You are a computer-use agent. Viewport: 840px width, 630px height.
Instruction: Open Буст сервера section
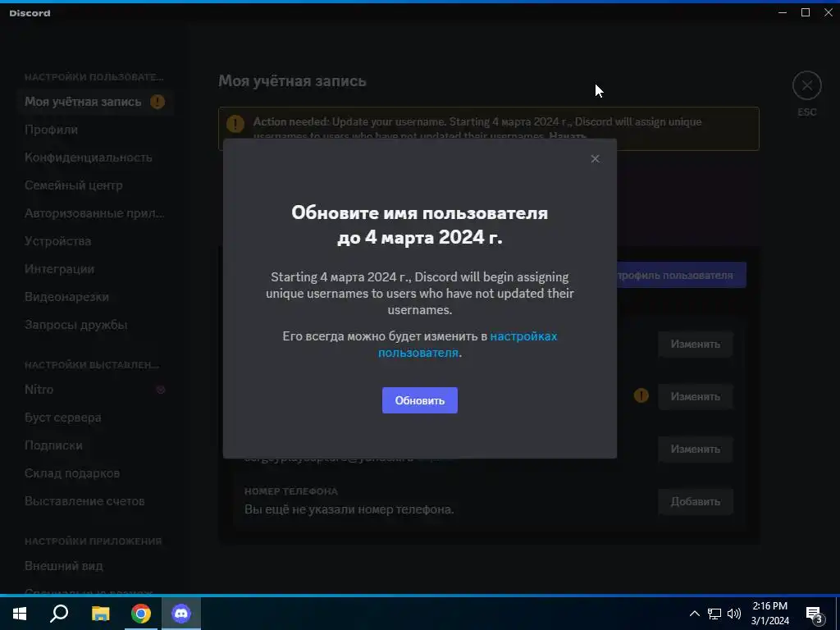point(62,418)
